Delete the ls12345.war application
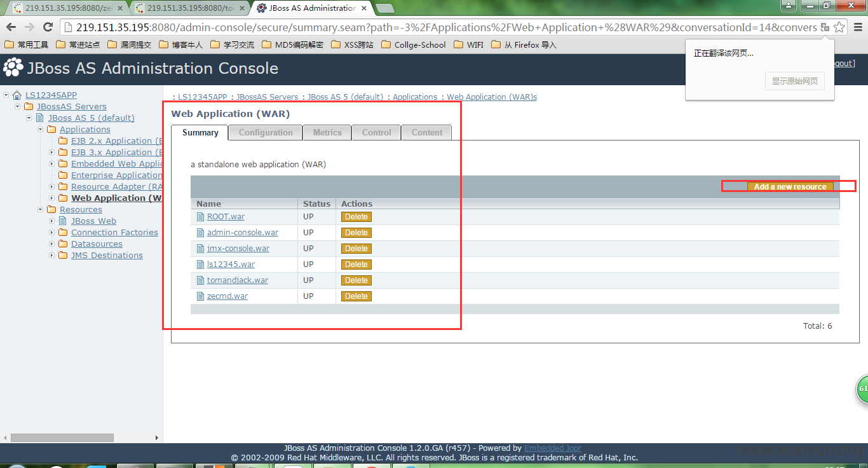This screenshot has width=868, height=468. (356, 265)
